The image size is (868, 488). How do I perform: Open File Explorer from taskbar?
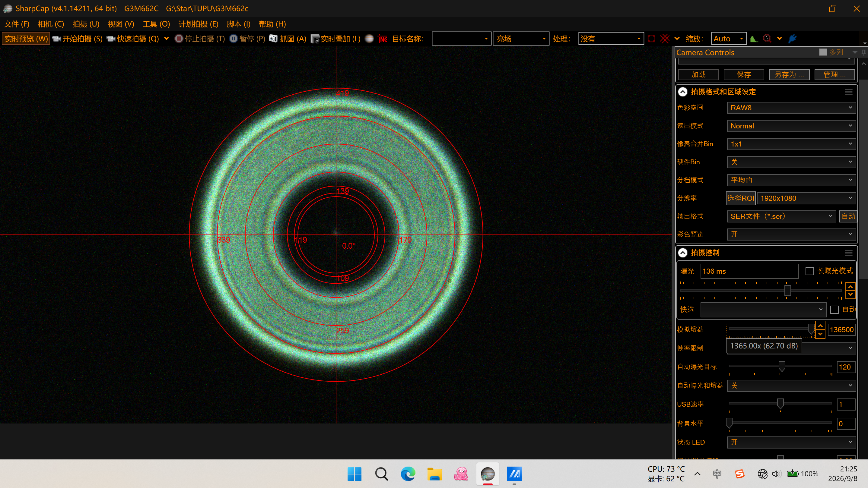[x=434, y=474]
